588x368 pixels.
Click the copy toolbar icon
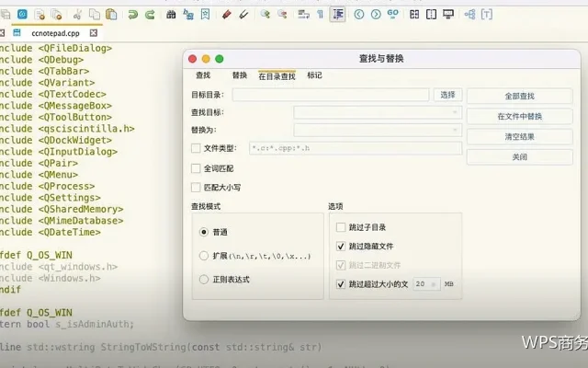[94, 15]
